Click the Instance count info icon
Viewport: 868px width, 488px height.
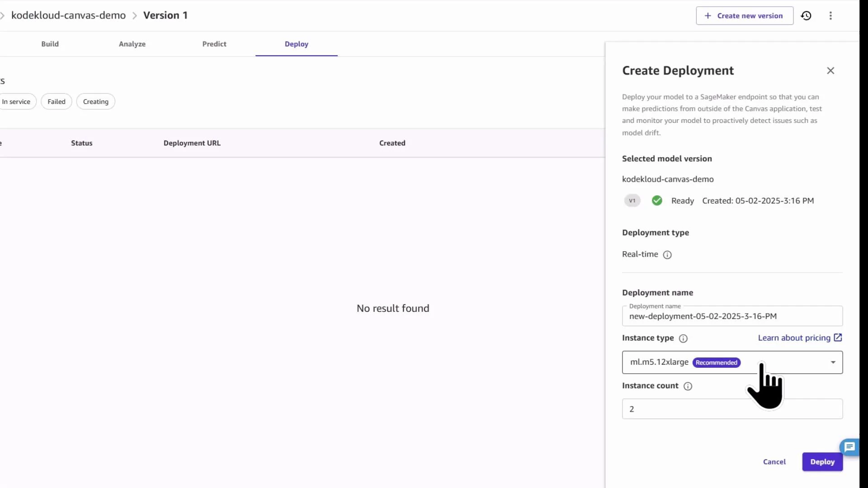tap(688, 386)
